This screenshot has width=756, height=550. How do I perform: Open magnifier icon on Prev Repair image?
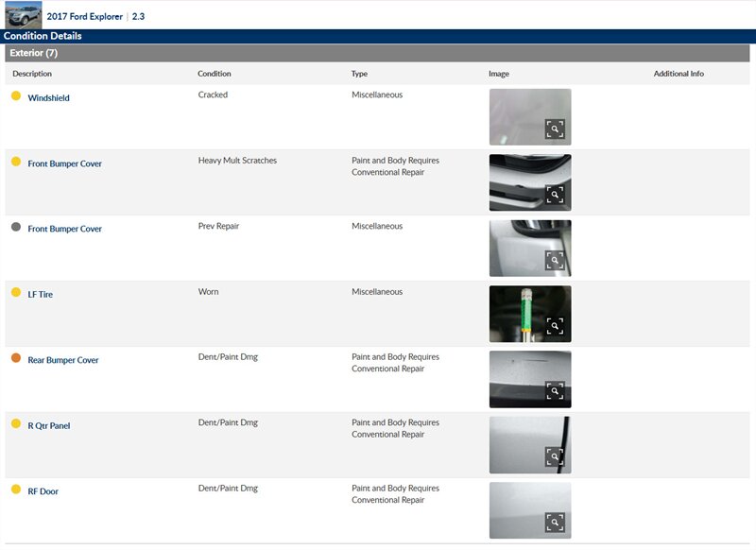555,260
